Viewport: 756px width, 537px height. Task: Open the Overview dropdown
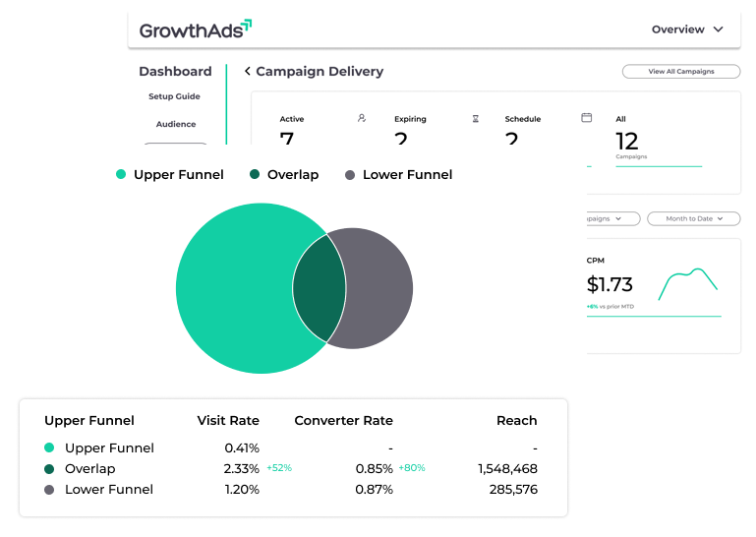pyautogui.click(x=687, y=30)
